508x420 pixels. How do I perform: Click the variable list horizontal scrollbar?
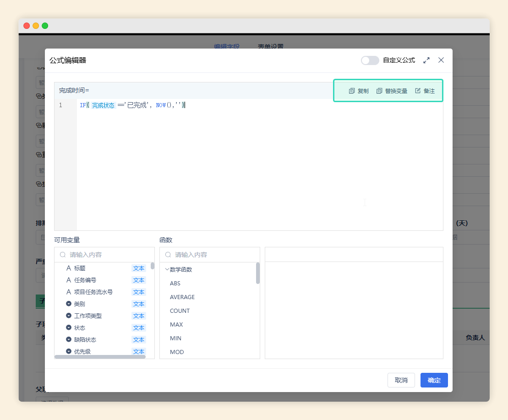(x=100, y=356)
